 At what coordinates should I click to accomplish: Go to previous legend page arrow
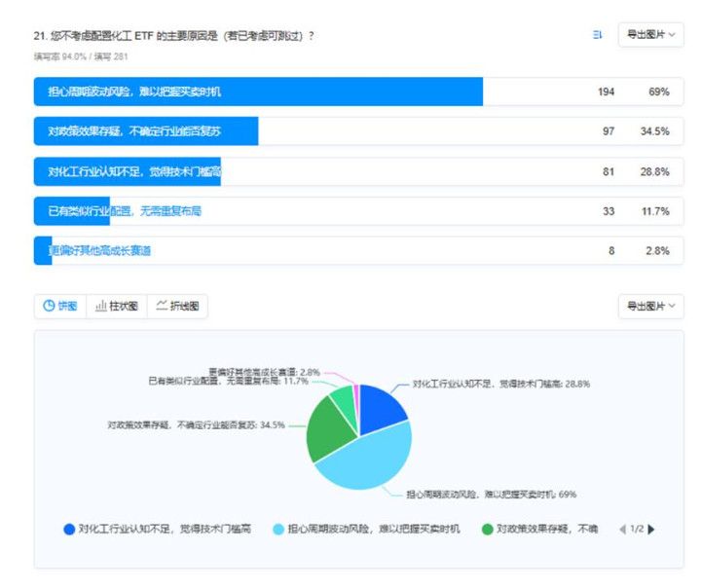tap(622, 530)
